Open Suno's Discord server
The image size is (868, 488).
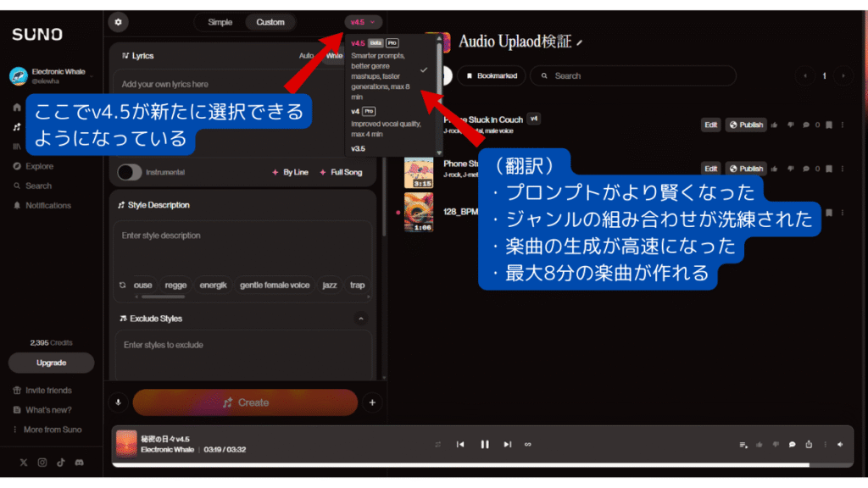click(79, 463)
